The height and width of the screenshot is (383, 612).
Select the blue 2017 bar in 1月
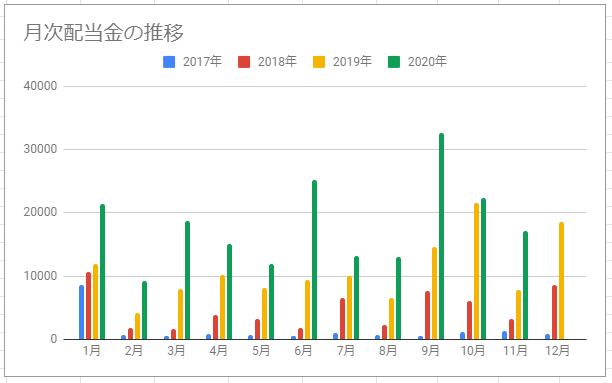[82, 312]
